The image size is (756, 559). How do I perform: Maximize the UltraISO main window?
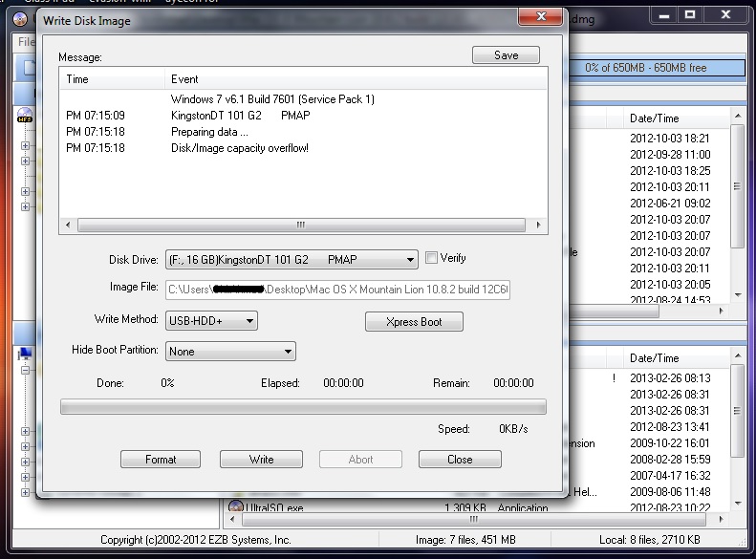point(690,15)
